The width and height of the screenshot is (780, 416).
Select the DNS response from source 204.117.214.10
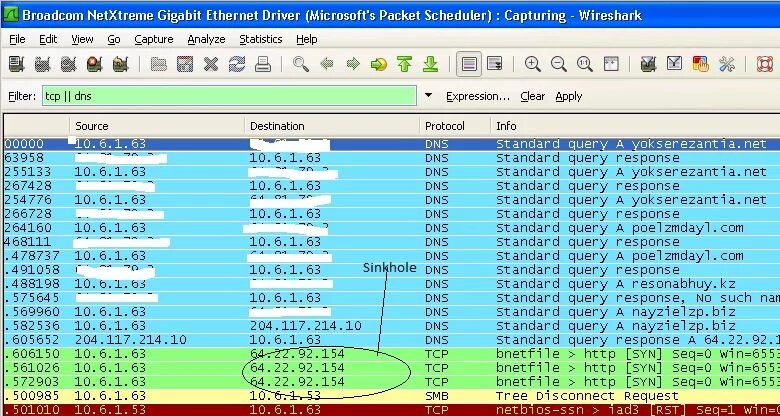392,340
